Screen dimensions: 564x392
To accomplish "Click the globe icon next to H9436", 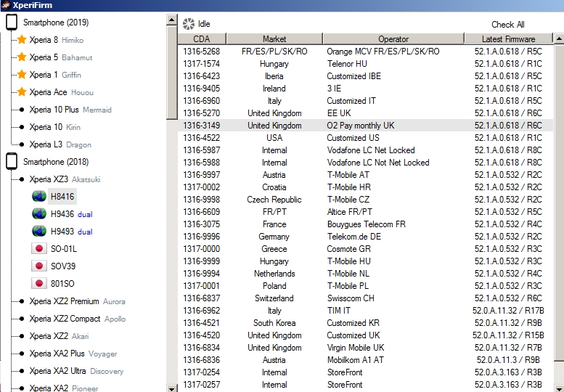I will click(x=39, y=213).
